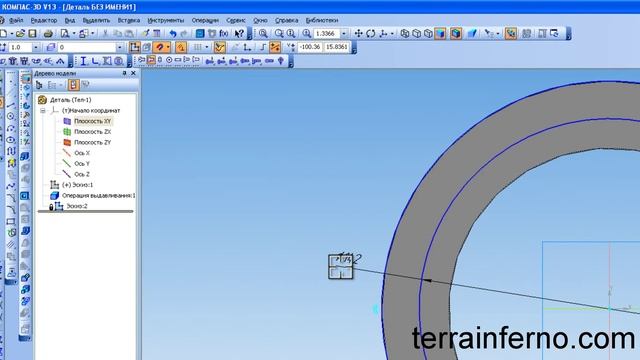Open the Редактор menu
The image size is (640, 360).
(44, 20)
